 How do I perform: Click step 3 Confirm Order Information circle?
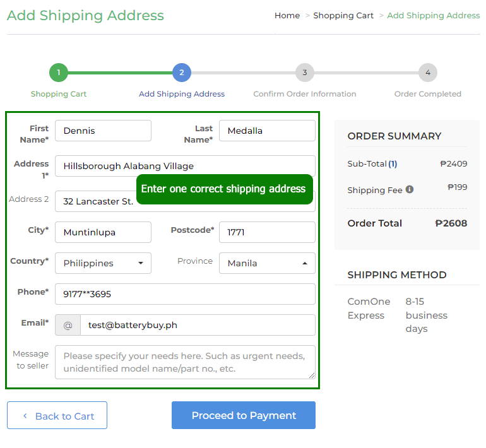305,73
